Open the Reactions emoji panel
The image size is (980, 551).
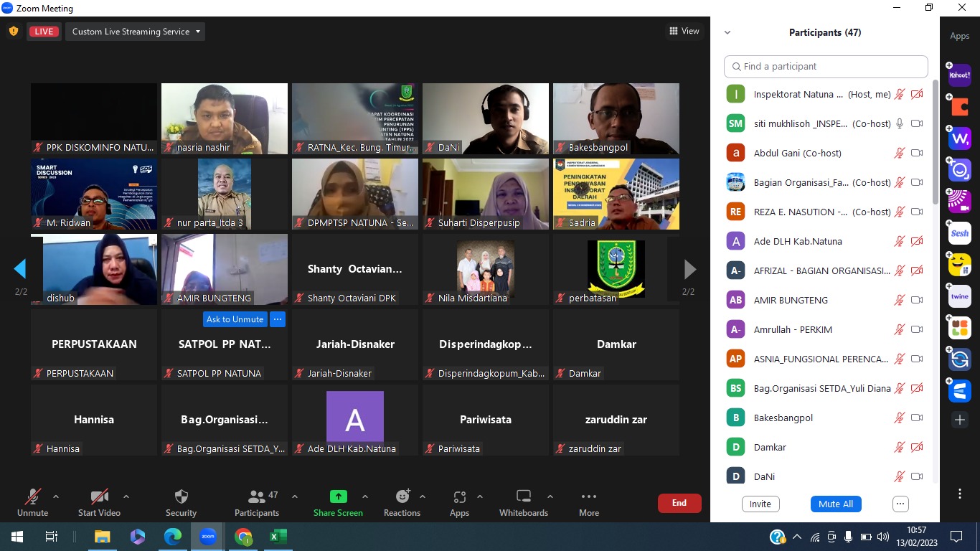click(x=402, y=497)
